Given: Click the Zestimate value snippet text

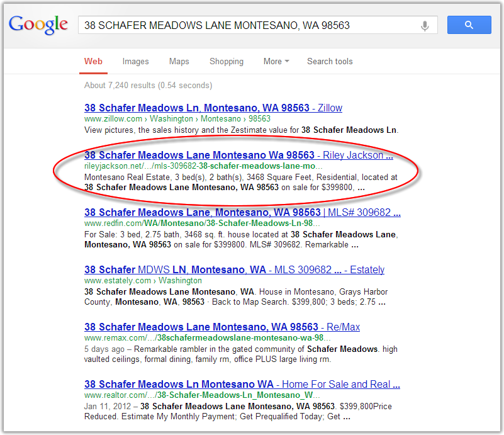Looking at the screenshot, I should click(242, 130).
